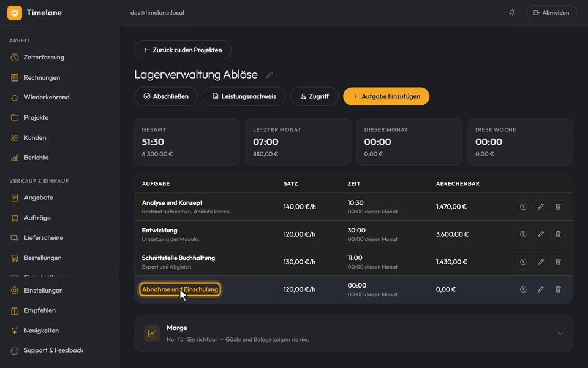Viewport: 588px width, 368px height.
Task: Go back via Zurück zu den Projekten
Action: click(183, 50)
